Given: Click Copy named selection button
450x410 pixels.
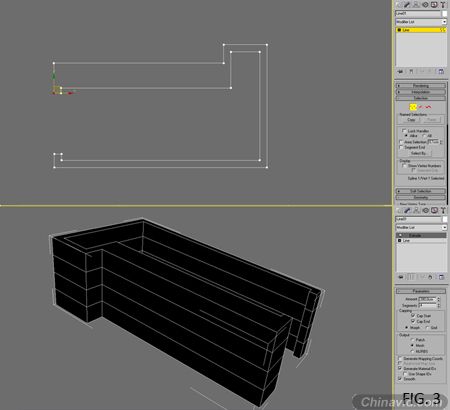Looking at the screenshot, I should [411, 120].
